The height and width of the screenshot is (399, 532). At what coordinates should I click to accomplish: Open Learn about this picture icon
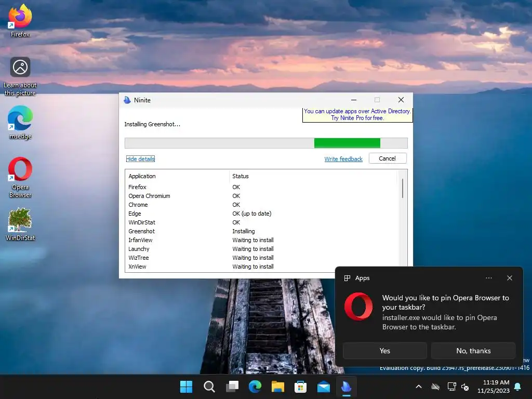(20, 76)
